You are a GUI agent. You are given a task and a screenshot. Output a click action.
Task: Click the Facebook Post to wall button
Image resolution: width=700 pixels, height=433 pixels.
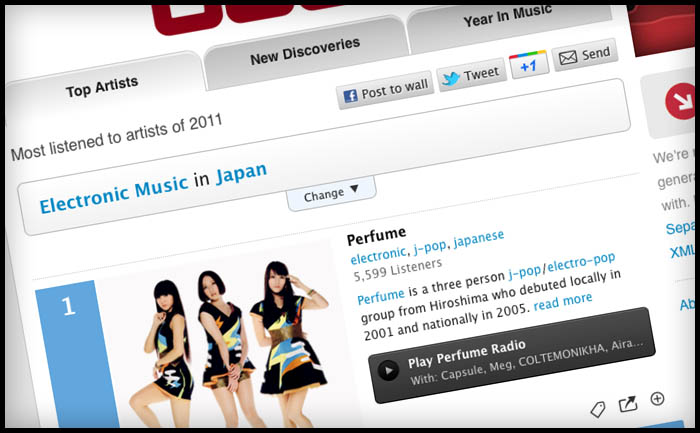(385, 90)
